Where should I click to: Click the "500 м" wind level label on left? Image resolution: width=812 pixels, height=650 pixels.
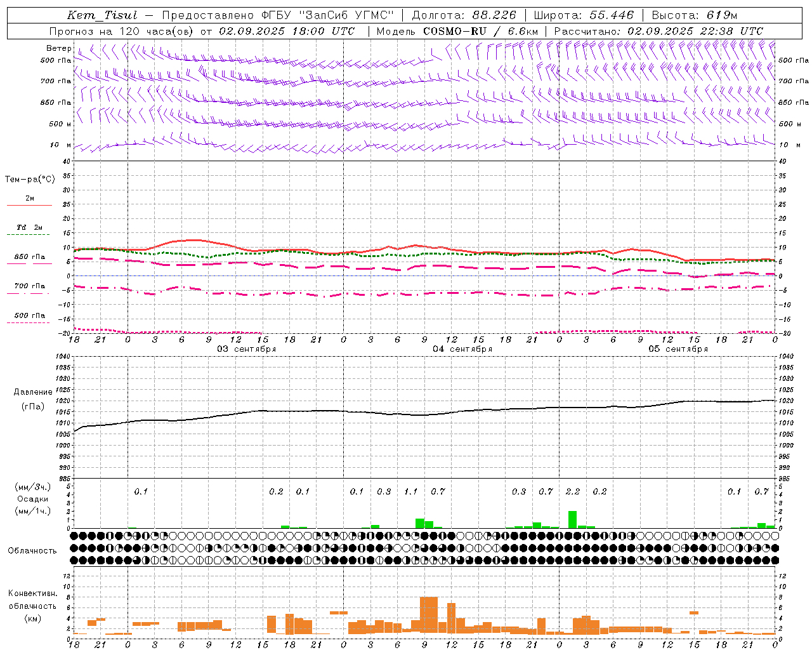(60, 124)
